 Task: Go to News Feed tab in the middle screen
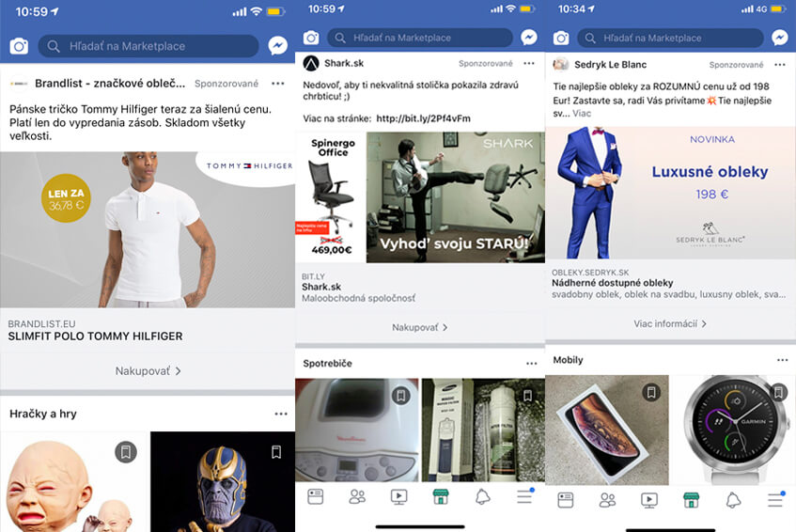(315, 496)
